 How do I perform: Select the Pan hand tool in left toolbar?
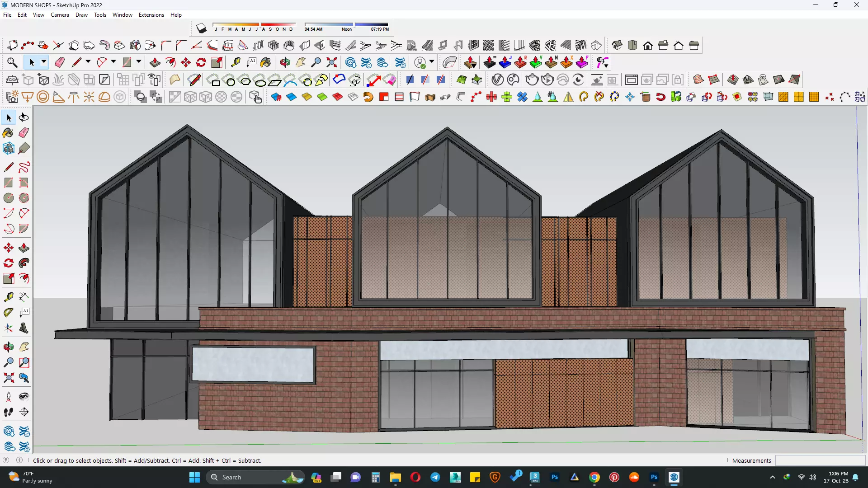click(x=24, y=347)
